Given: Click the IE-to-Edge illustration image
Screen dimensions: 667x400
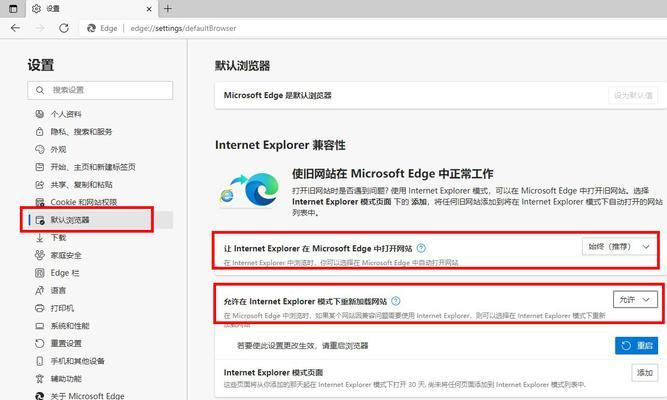Looking at the screenshot, I should tap(250, 190).
